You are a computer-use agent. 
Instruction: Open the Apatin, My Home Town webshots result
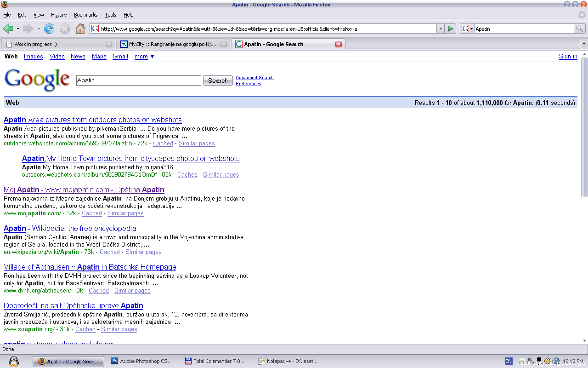click(131, 159)
